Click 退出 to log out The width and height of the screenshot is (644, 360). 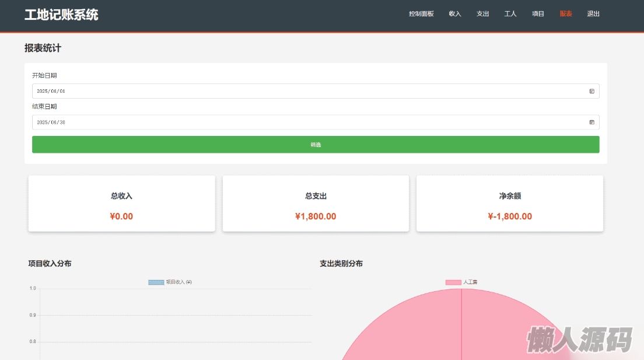click(x=593, y=14)
